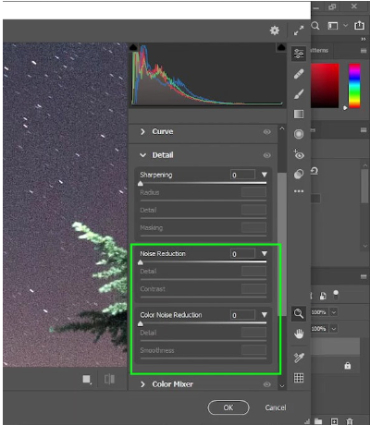Collapse Color Noise Reduction disclosure triangle
Viewport: 370px width, 425px height.
(264, 315)
